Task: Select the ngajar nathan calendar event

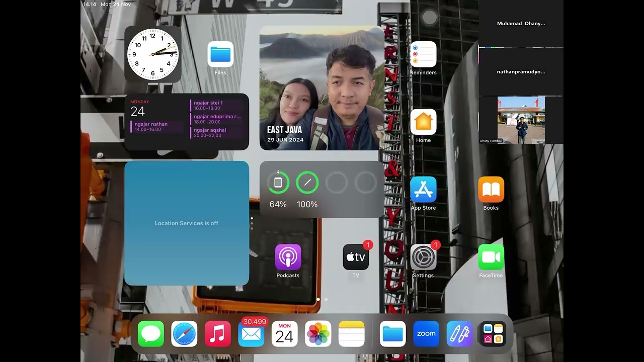Action: click(157, 127)
